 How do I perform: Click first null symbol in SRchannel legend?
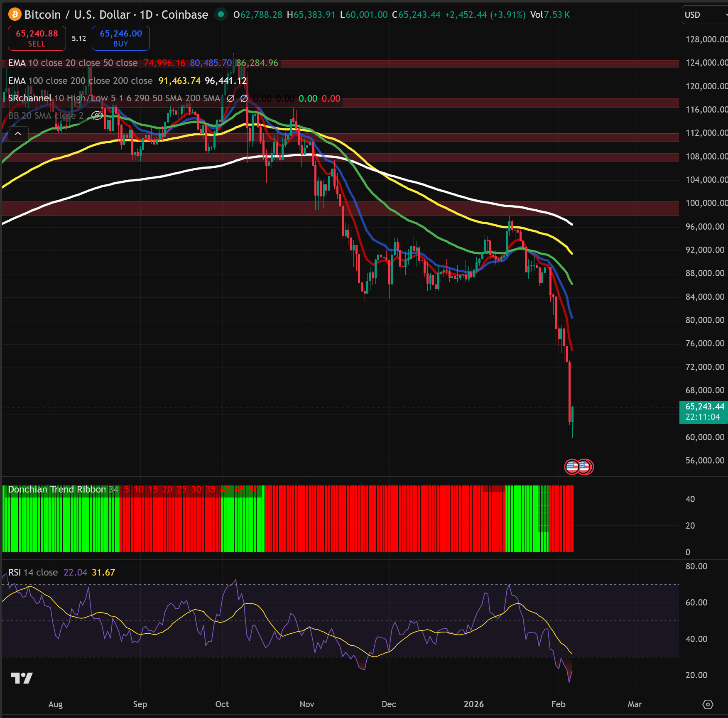point(230,98)
